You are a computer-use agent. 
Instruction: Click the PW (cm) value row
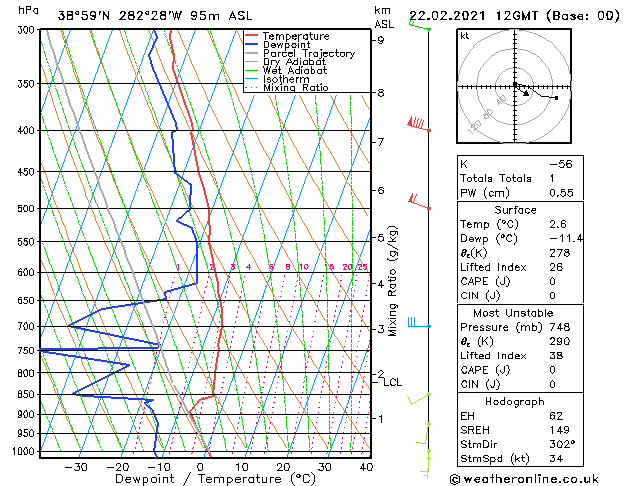[x=520, y=193]
